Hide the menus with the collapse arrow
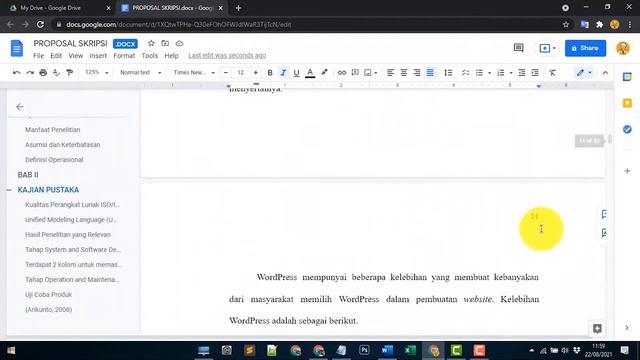The width and height of the screenshot is (640, 360). coord(605,73)
